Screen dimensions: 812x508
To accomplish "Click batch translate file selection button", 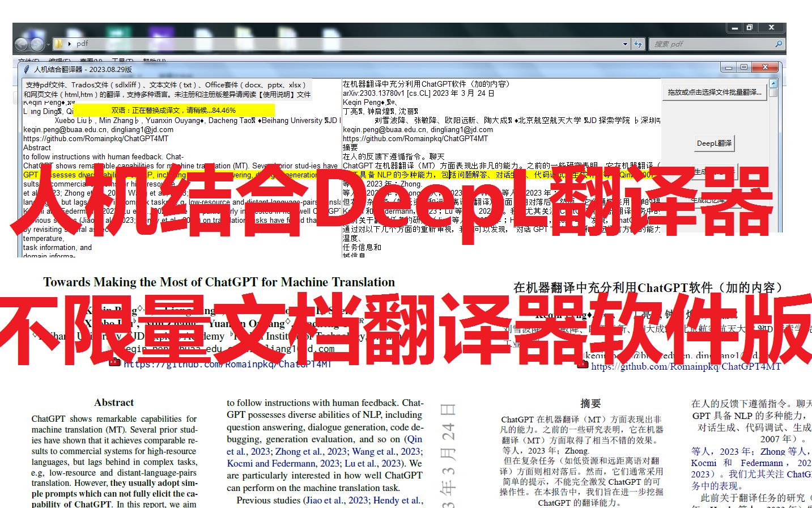I will tap(714, 92).
